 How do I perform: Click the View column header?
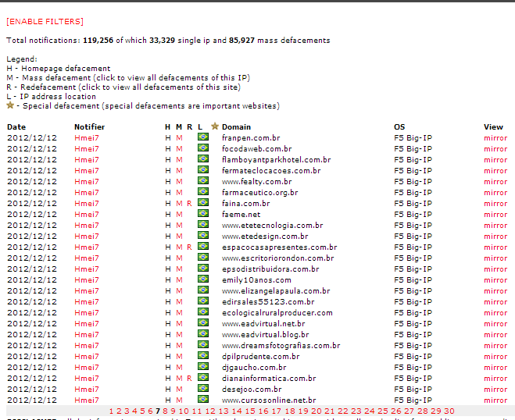pos(493,127)
